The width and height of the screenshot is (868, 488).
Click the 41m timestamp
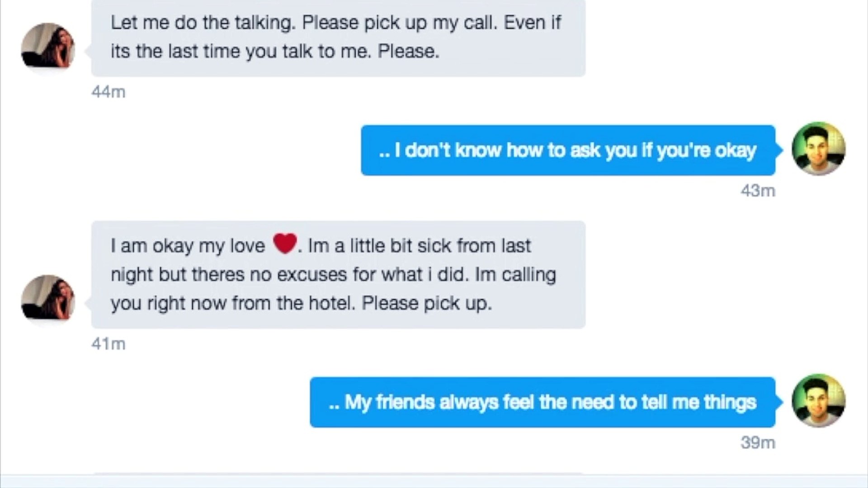point(108,344)
